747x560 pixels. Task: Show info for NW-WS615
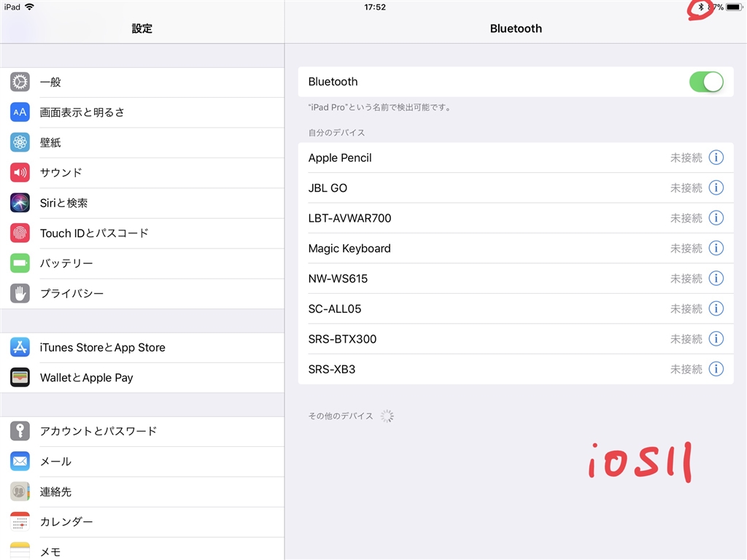tap(716, 279)
